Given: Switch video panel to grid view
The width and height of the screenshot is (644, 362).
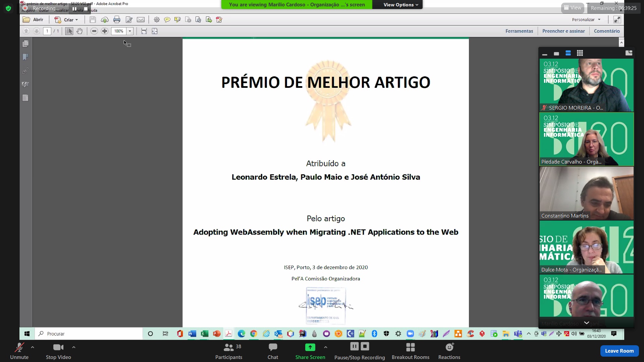Looking at the screenshot, I should tap(580, 53).
